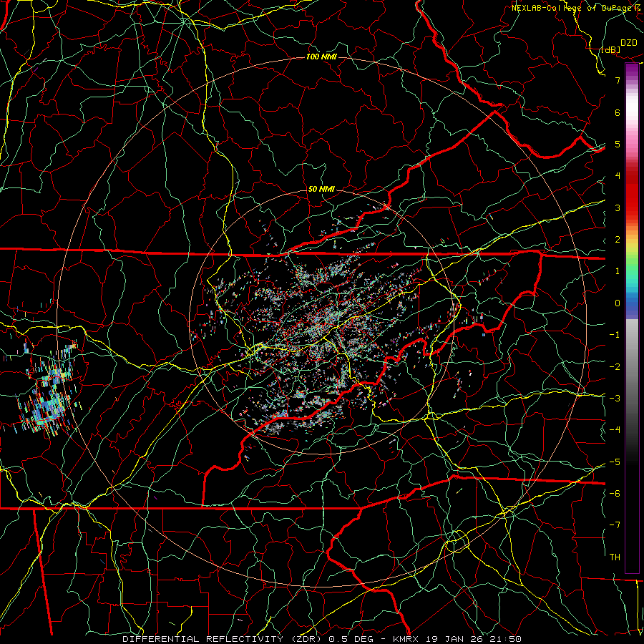
Task: Click the 5 dB scale label
Action: click(618, 144)
